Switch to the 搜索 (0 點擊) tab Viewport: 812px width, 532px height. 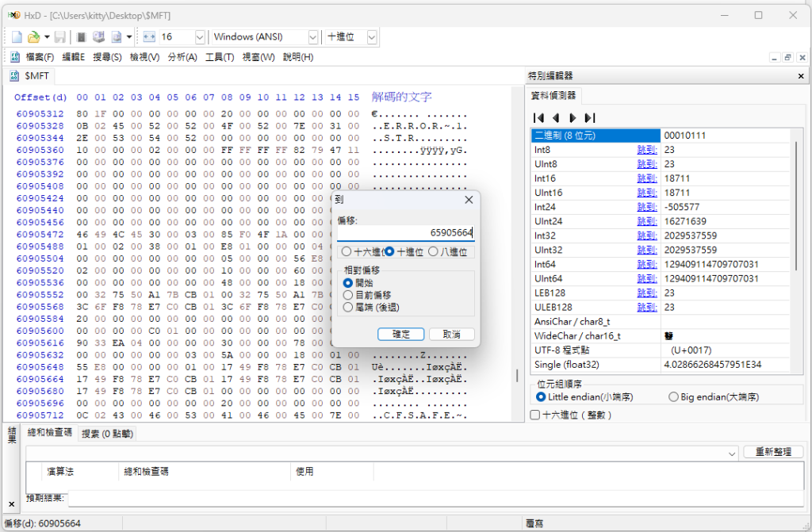[107, 434]
